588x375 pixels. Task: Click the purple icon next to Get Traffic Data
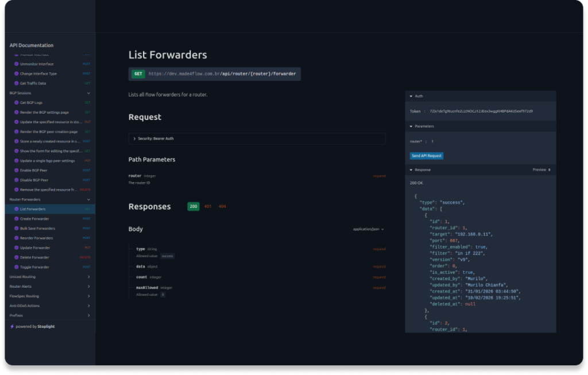(16, 83)
